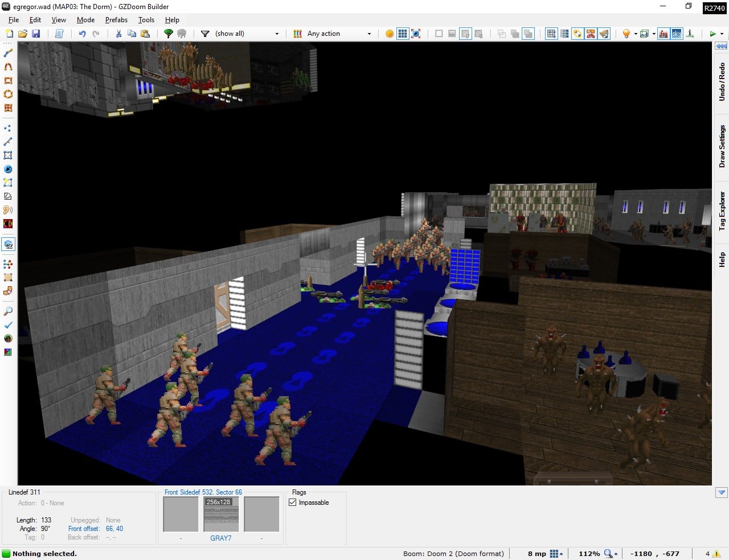Switch to the Undo / Redo side tab

(722, 82)
